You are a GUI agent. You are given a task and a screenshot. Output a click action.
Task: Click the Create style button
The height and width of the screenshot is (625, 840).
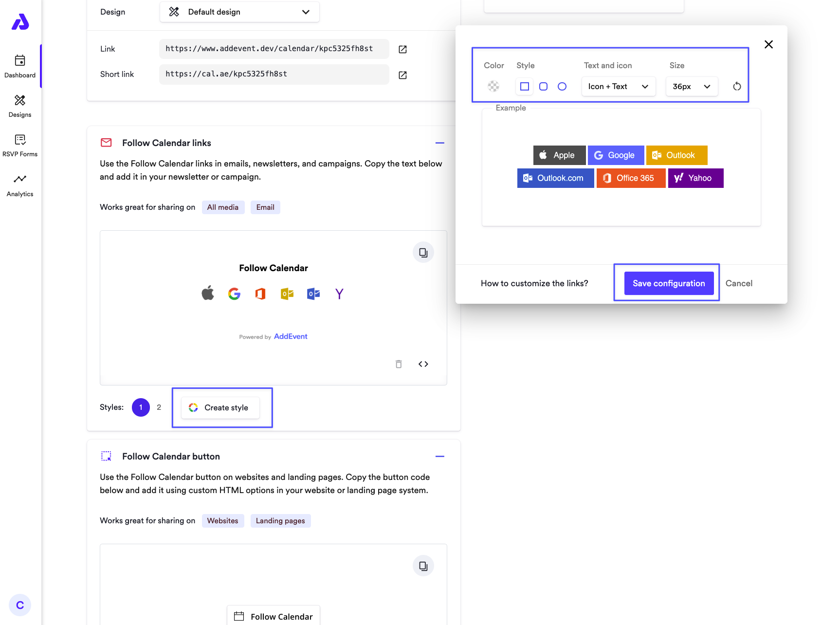point(220,408)
